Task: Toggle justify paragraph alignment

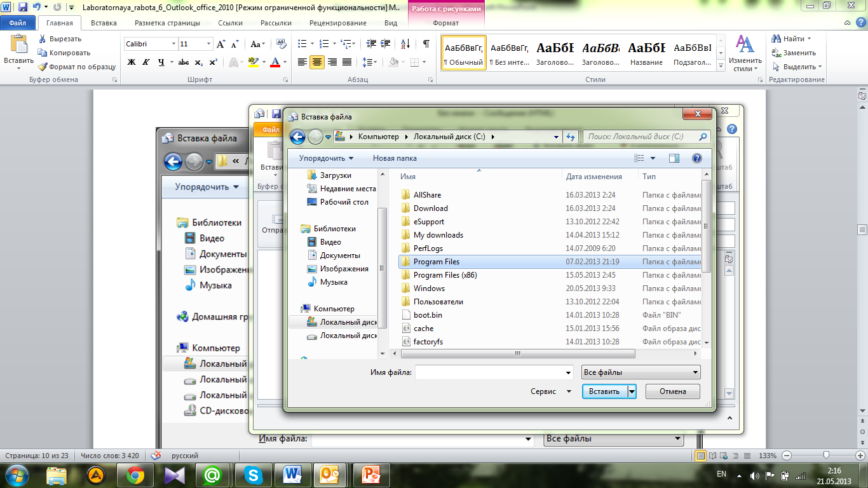Action: tap(347, 62)
